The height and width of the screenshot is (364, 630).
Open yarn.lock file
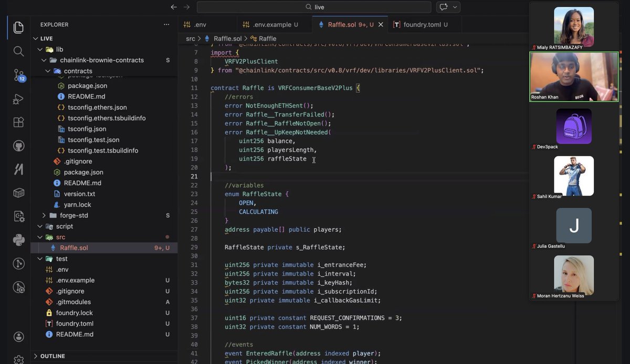tap(77, 205)
